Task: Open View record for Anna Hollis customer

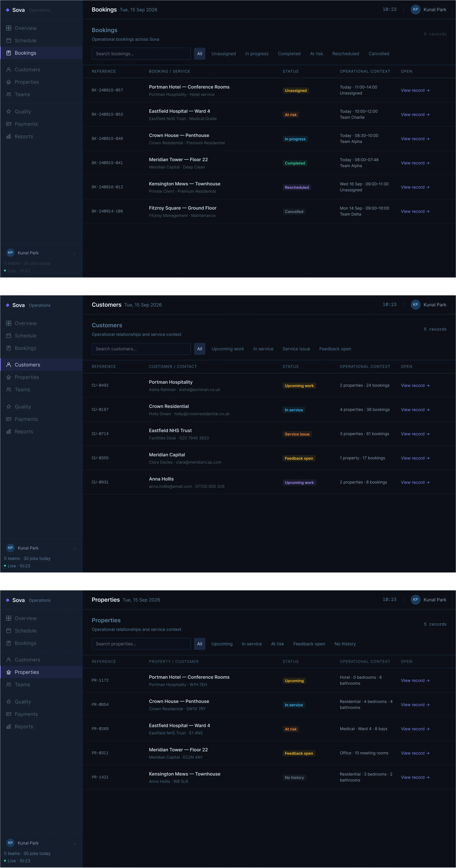Action: tap(415, 483)
